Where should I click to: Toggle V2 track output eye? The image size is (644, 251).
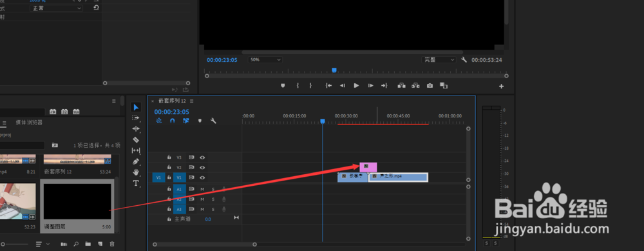coord(202,168)
